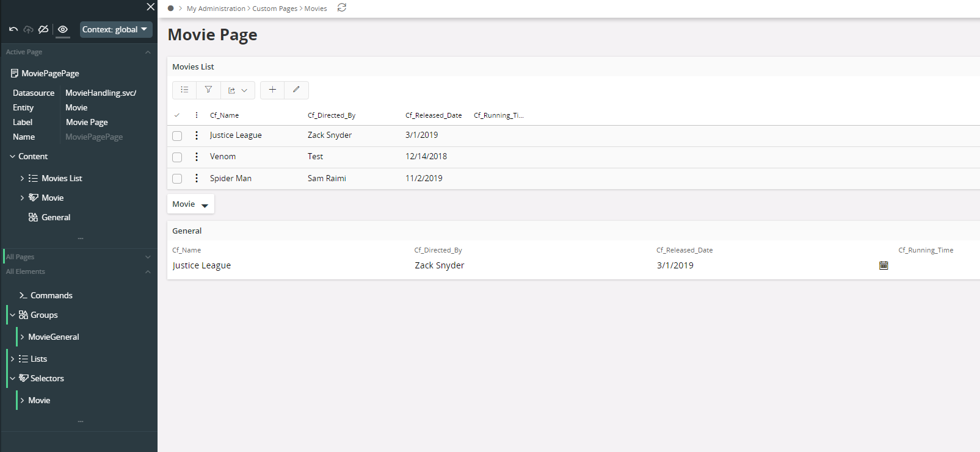
Task: Click the filter funnel icon in Movies List
Action: [208, 90]
